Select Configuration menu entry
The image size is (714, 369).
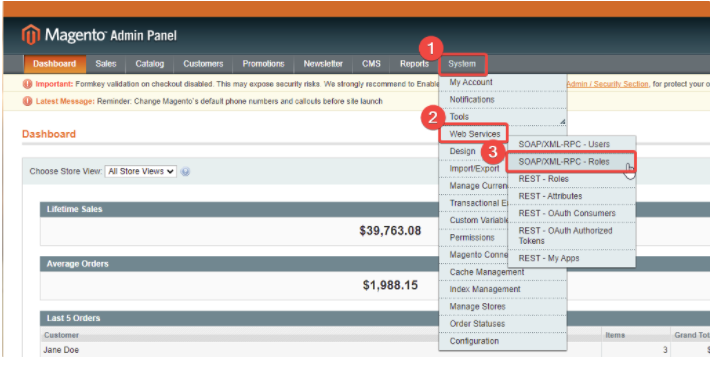coord(502,341)
